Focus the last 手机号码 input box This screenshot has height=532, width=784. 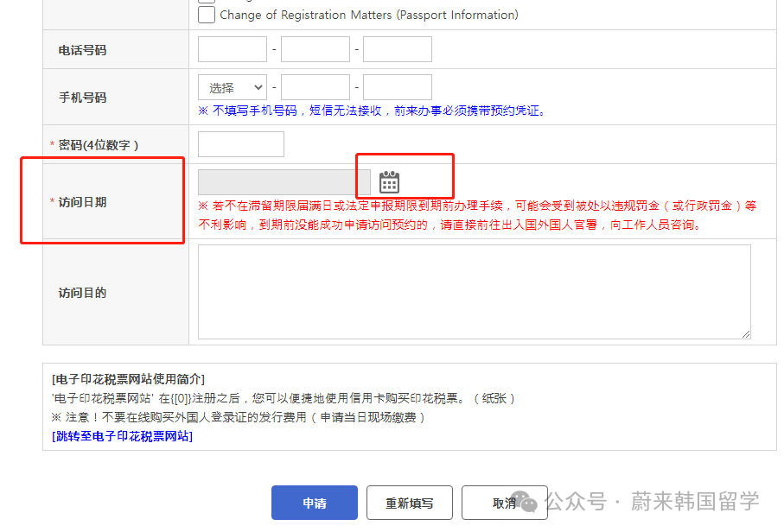(397, 87)
